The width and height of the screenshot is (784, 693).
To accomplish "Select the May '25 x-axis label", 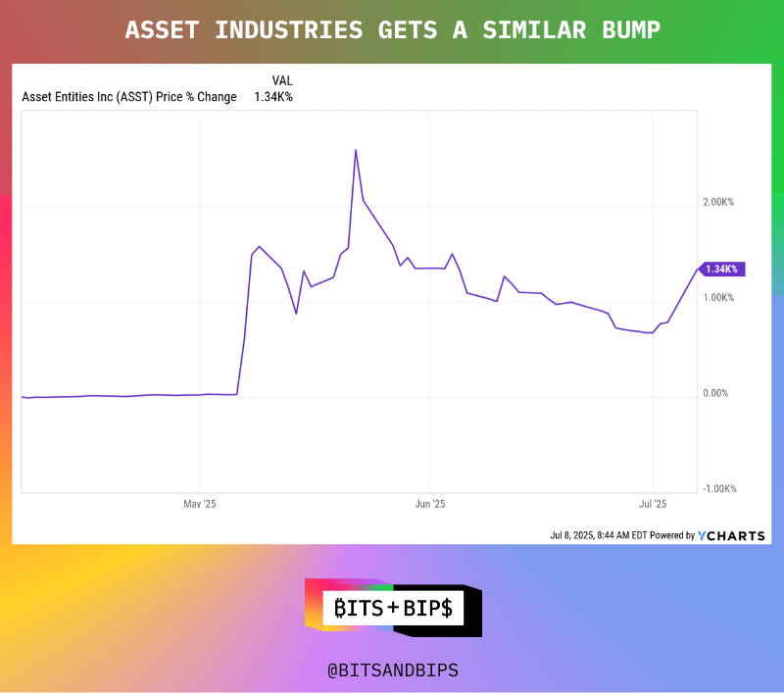I will pyautogui.click(x=200, y=504).
